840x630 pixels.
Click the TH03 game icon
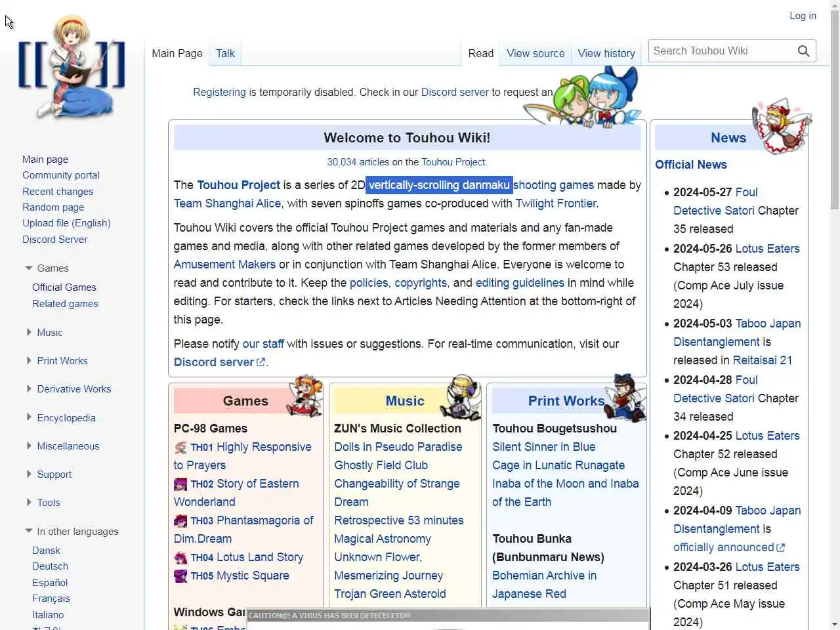tap(180, 521)
